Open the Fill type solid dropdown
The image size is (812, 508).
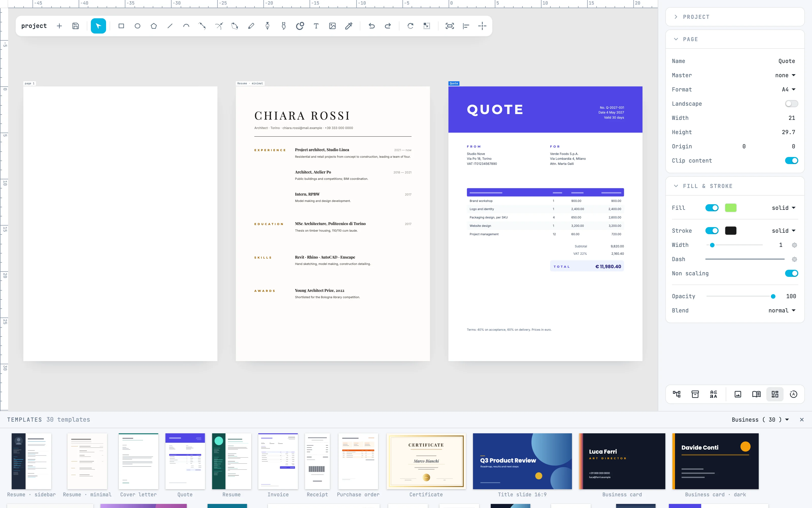click(784, 208)
